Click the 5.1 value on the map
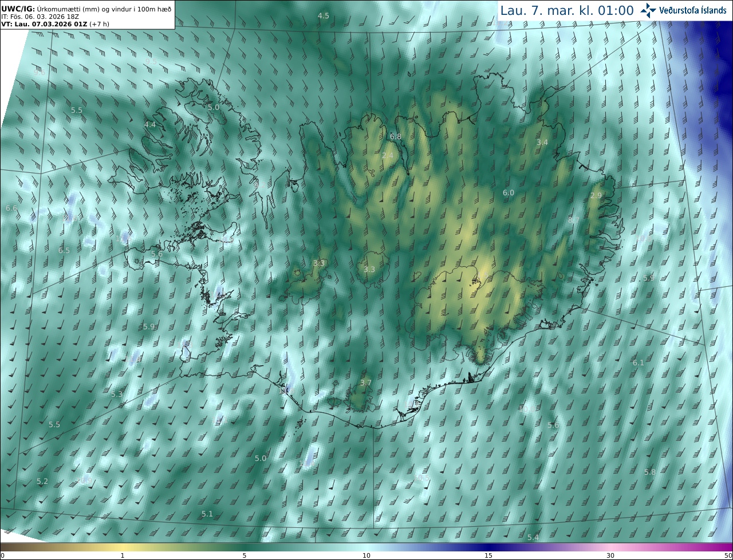Screen dimensions: 733x560 point(207,514)
